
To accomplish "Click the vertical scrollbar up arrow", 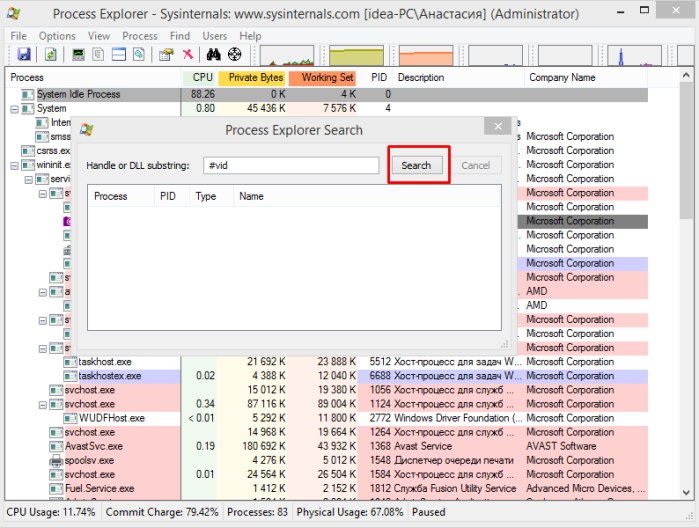I will point(686,75).
